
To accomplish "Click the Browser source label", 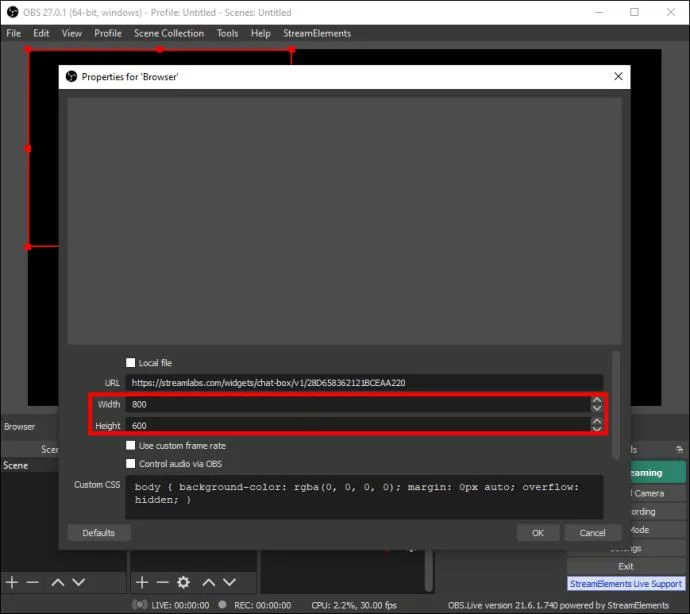I will tap(19, 426).
